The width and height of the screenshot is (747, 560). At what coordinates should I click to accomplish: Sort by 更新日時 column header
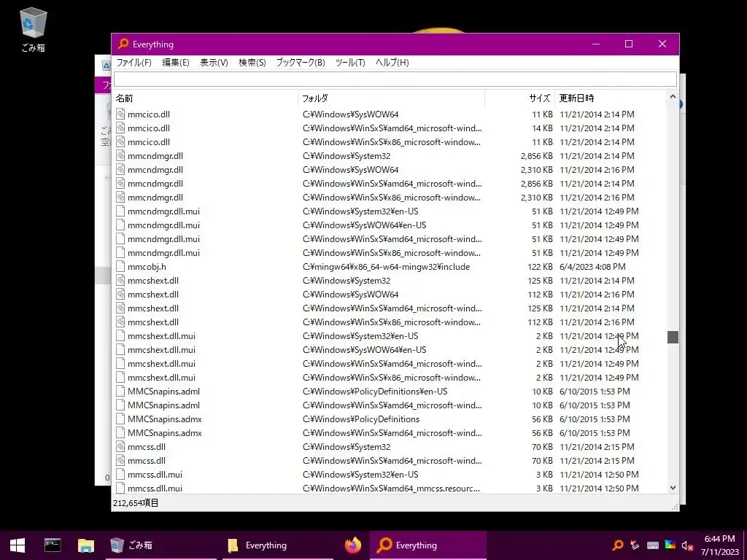coord(611,98)
